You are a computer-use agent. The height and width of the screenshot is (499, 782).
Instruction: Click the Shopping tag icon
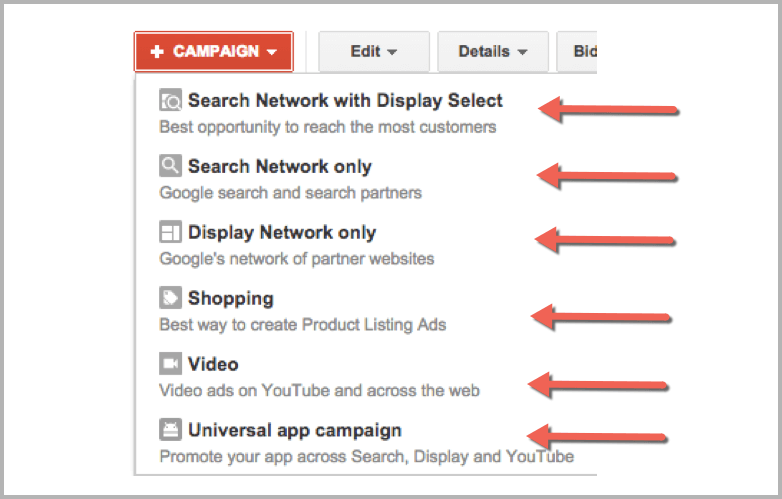[170, 299]
